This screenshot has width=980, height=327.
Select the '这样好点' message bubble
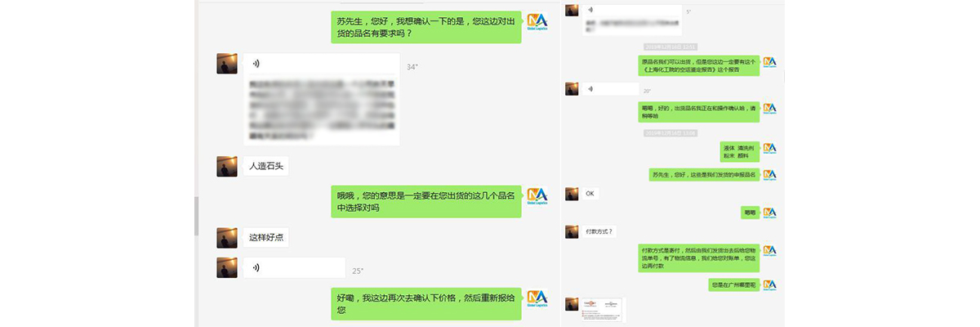pos(265,238)
